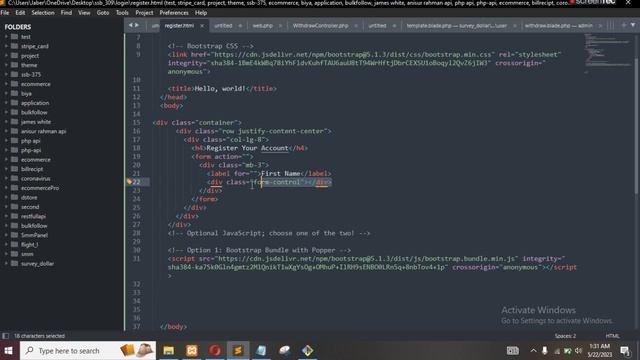Open the File menu
640x360 pixels.
point(5,13)
